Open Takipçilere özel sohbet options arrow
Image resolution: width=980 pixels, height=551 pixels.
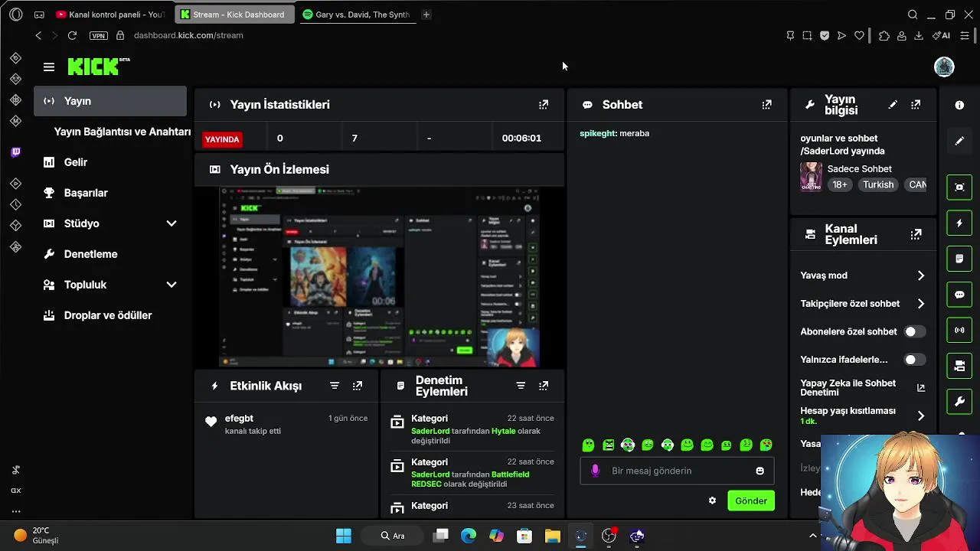click(x=921, y=304)
